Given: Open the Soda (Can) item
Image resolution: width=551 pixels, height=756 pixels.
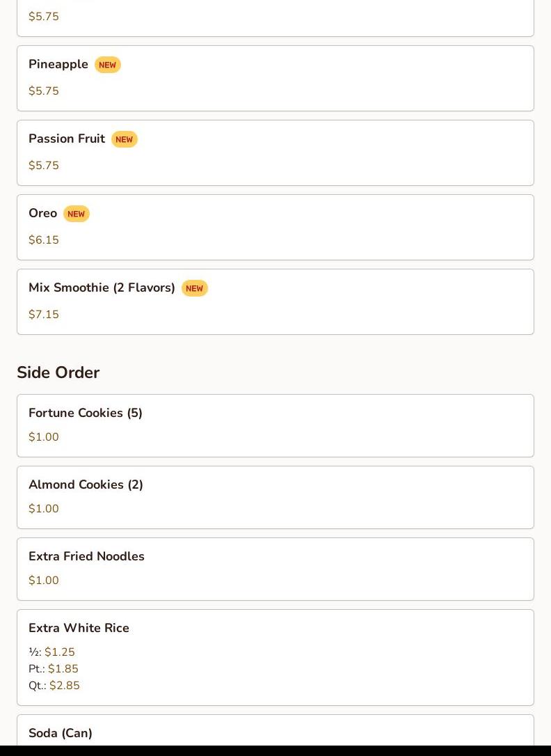Looking at the screenshot, I should tap(61, 733).
